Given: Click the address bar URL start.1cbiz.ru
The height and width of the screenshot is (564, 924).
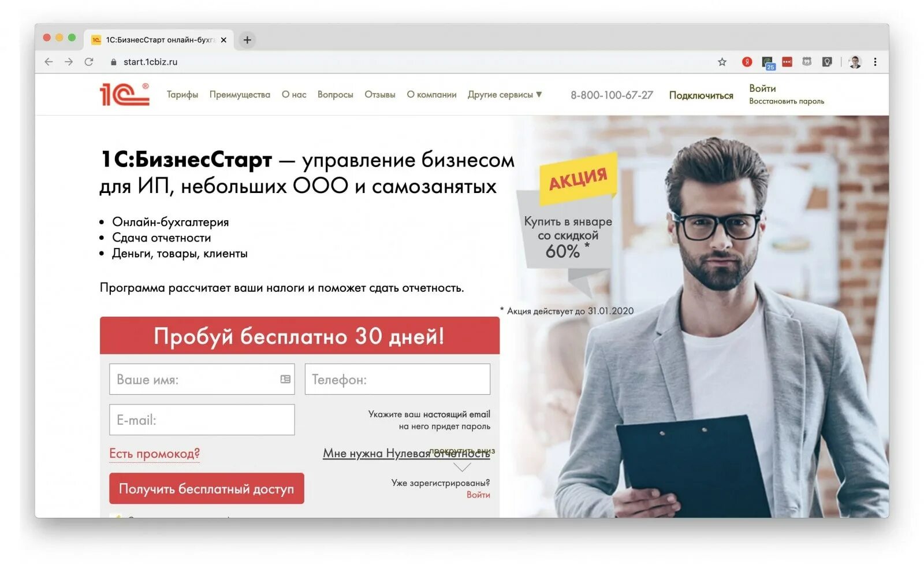Looking at the screenshot, I should 150,62.
